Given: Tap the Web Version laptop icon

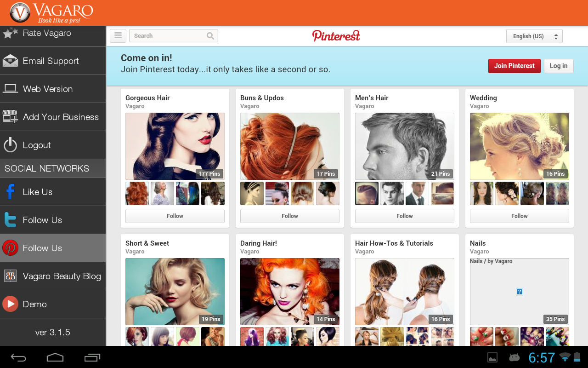Looking at the screenshot, I should (10, 89).
